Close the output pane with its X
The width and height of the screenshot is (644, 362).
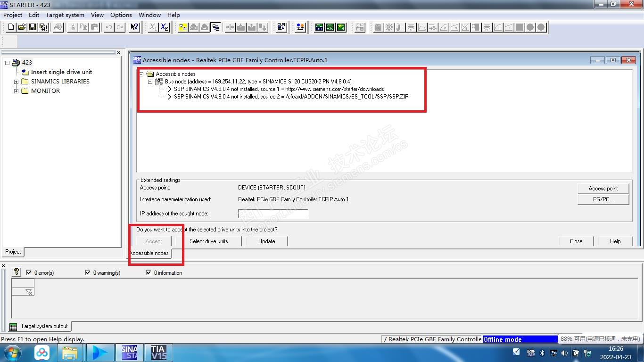3,266
